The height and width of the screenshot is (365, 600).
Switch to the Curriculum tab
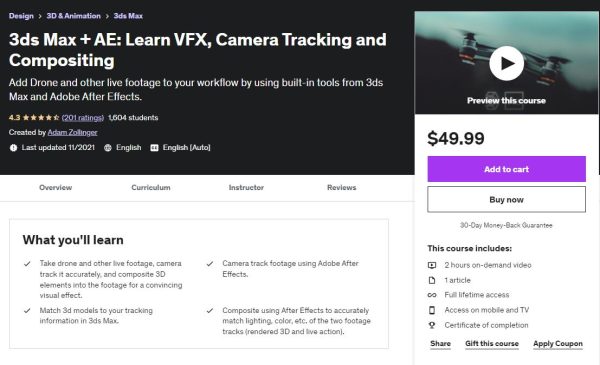point(151,187)
